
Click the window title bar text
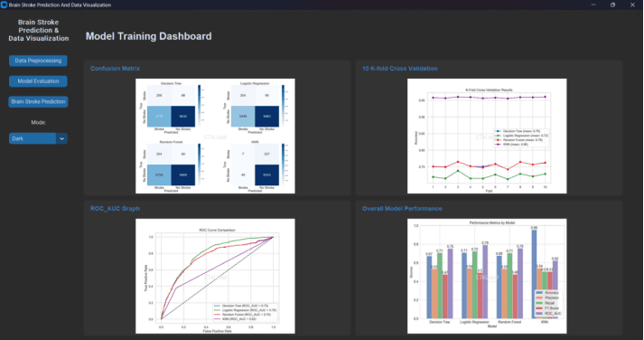point(60,5)
